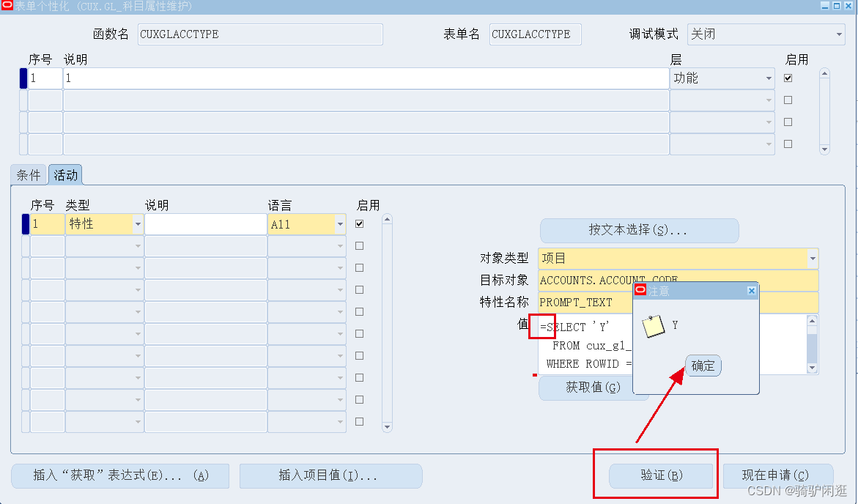
Task: Check 启用 checkbox in last action row
Action: 360,421
